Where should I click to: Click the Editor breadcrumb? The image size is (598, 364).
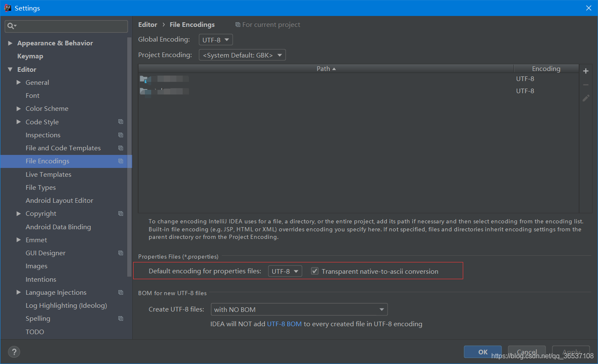[148, 25]
